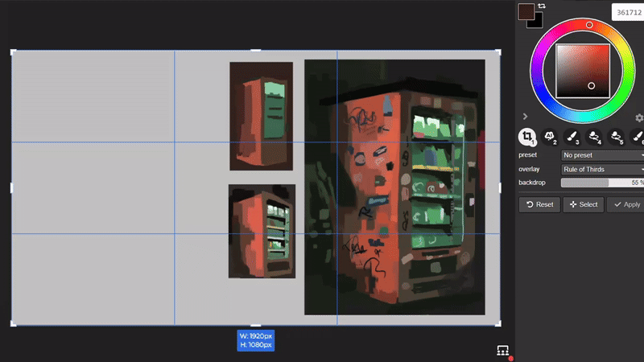Open the overlay dropdown showing Rule of Thirds

coord(602,170)
